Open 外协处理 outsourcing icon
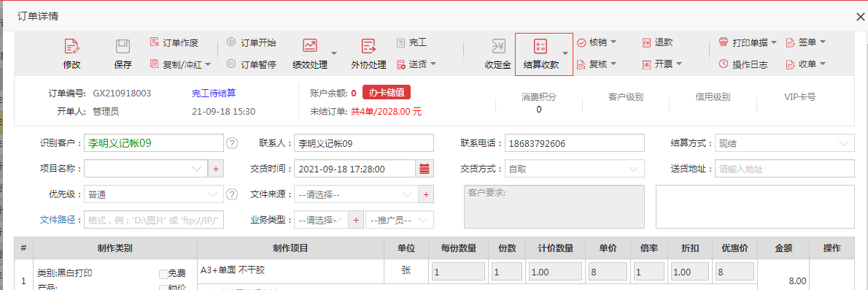868x290 pixels. 368,46
